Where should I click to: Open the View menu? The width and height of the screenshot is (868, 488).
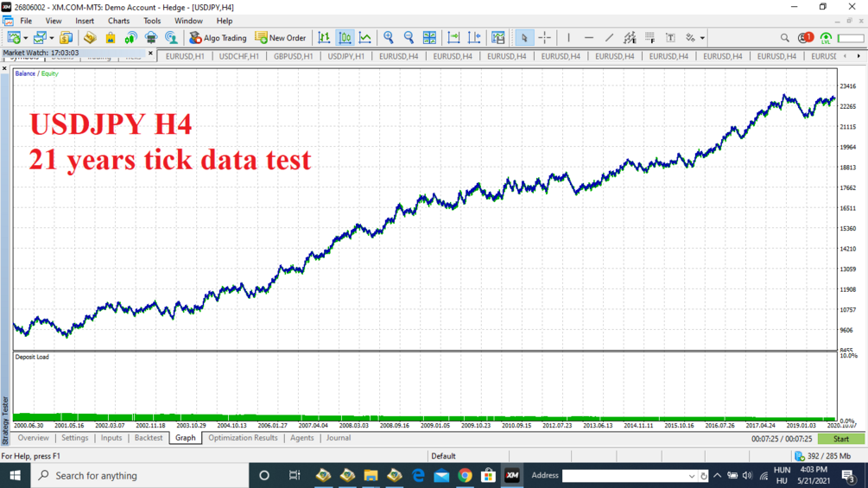point(54,21)
